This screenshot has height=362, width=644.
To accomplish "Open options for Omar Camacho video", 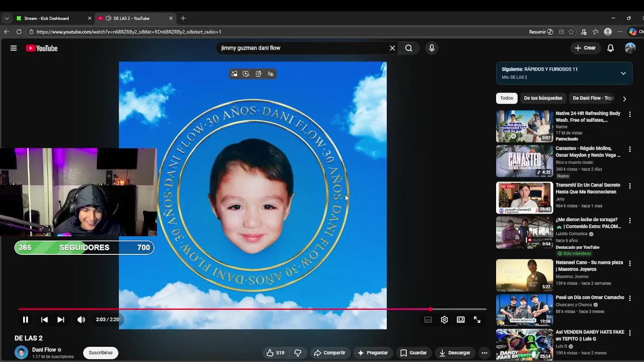I will (629, 298).
